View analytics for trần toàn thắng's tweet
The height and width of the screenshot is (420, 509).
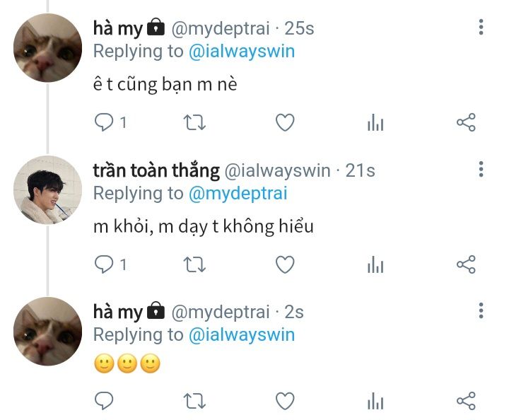coord(375,264)
